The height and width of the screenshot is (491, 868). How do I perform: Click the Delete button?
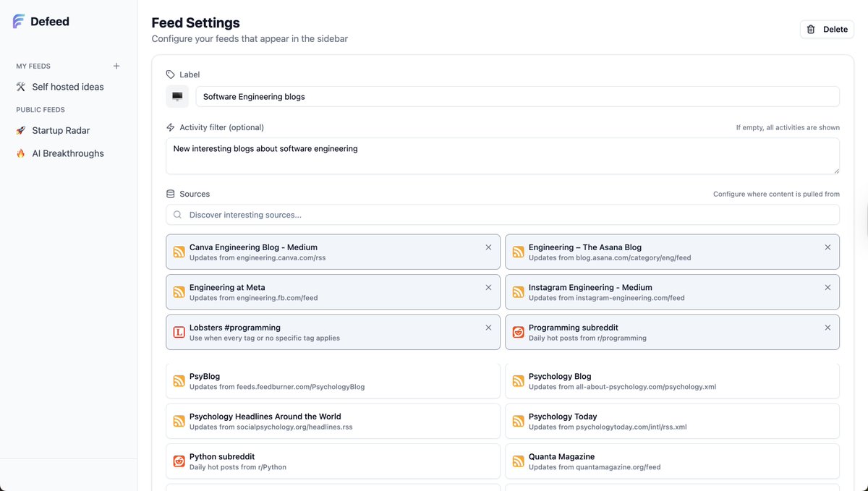pos(827,30)
